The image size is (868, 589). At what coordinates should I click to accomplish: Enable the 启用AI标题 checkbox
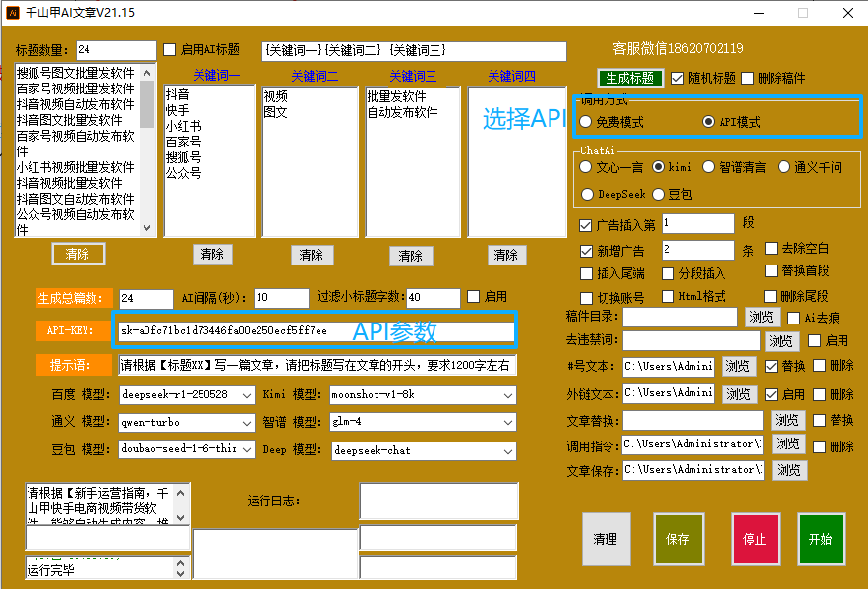[170, 50]
